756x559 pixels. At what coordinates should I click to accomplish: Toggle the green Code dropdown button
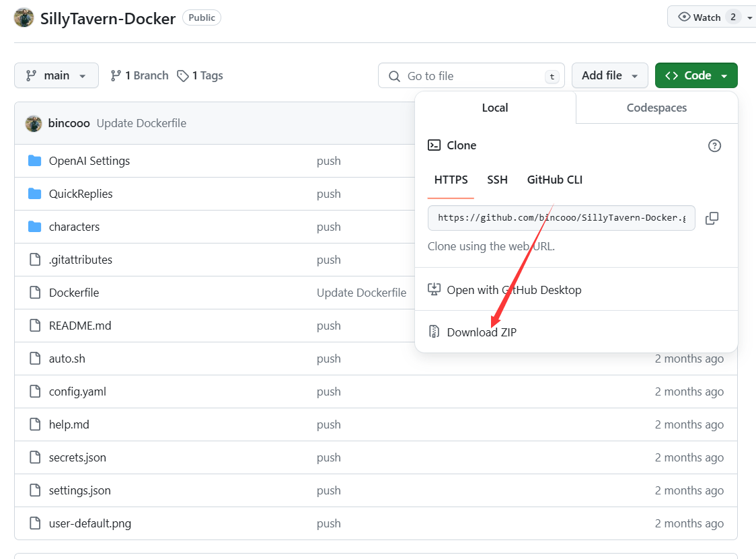695,75
